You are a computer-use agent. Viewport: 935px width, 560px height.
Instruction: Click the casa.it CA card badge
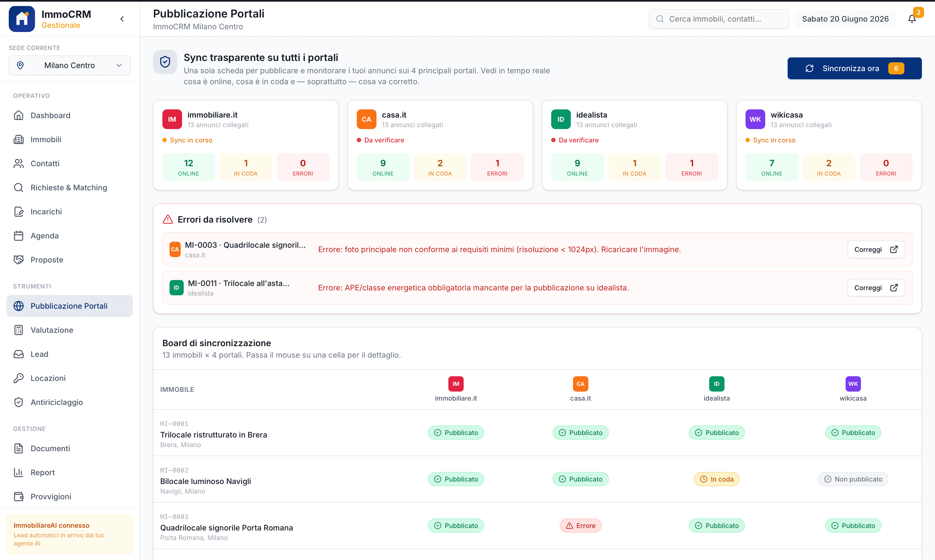coord(366,119)
